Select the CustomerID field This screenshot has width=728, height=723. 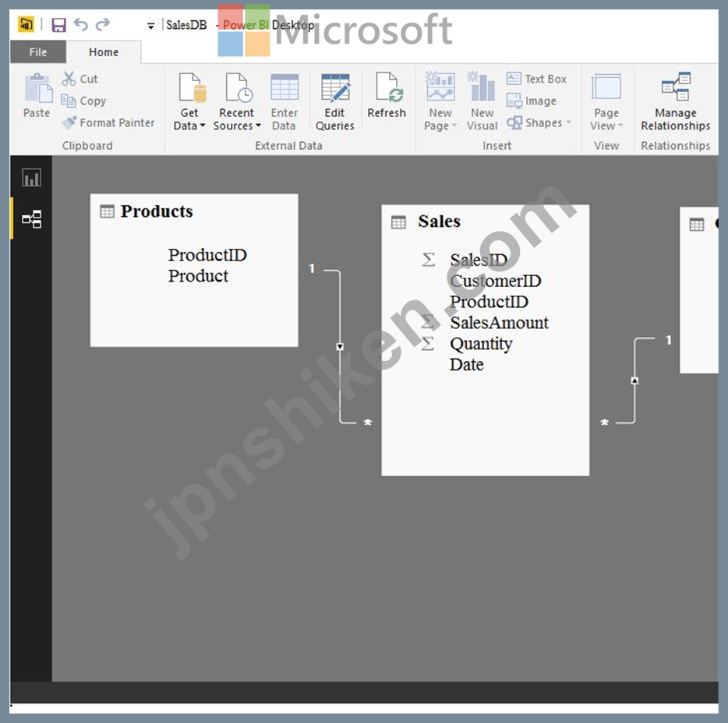pos(496,281)
